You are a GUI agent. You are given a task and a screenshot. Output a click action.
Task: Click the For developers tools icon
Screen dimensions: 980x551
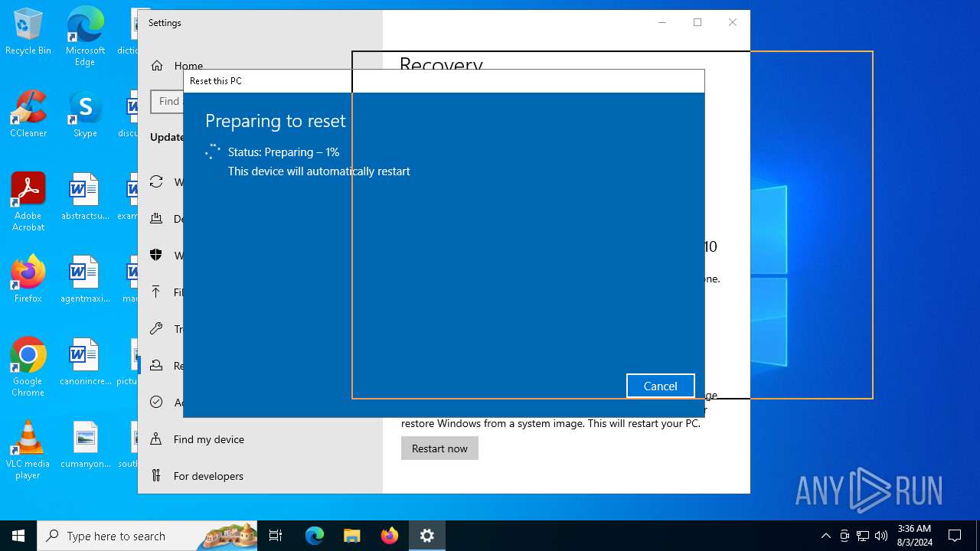pyautogui.click(x=156, y=476)
